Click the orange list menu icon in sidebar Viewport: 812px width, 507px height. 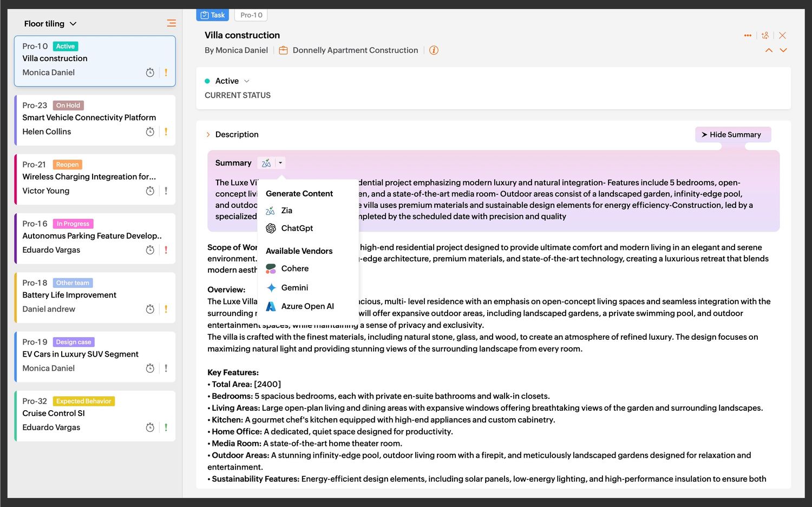(171, 23)
